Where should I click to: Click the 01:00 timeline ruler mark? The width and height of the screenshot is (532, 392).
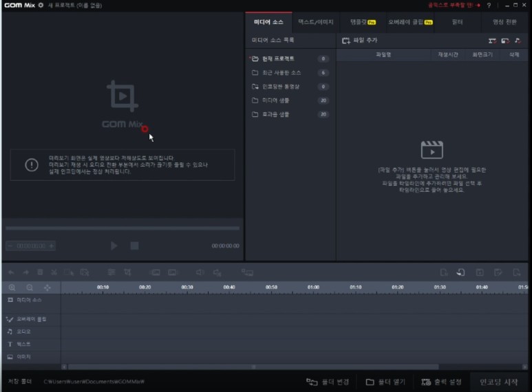[x=313, y=287]
